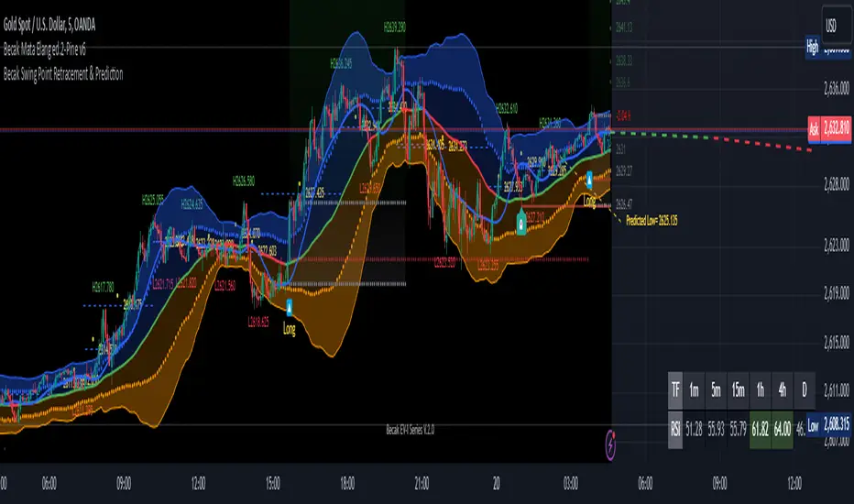The height and width of the screenshot is (504, 854).
Task: Click the 03:00 time axis label
Action: [x=571, y=483]
